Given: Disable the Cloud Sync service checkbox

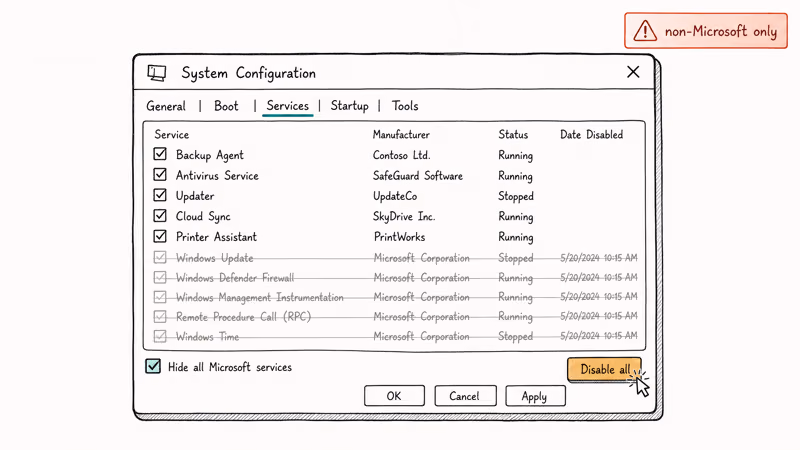Looking at the screenshot, I should pyautogui.click(x=160, y=215).
